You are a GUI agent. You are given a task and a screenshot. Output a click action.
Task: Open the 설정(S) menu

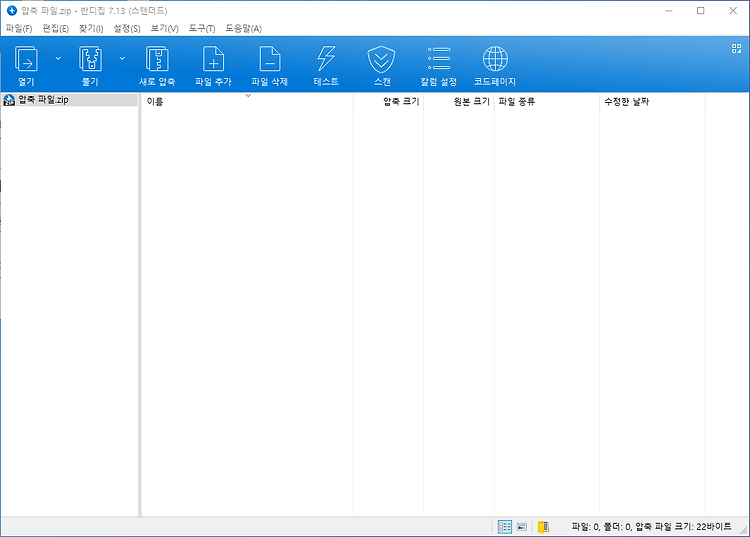[127, 29]
